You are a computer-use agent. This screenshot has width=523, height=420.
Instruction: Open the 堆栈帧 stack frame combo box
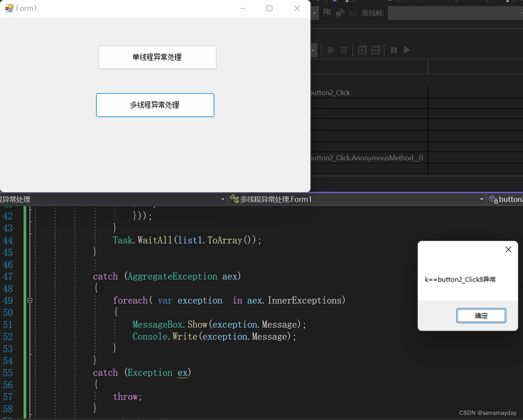pyautogui.click(x=455, y=13)
